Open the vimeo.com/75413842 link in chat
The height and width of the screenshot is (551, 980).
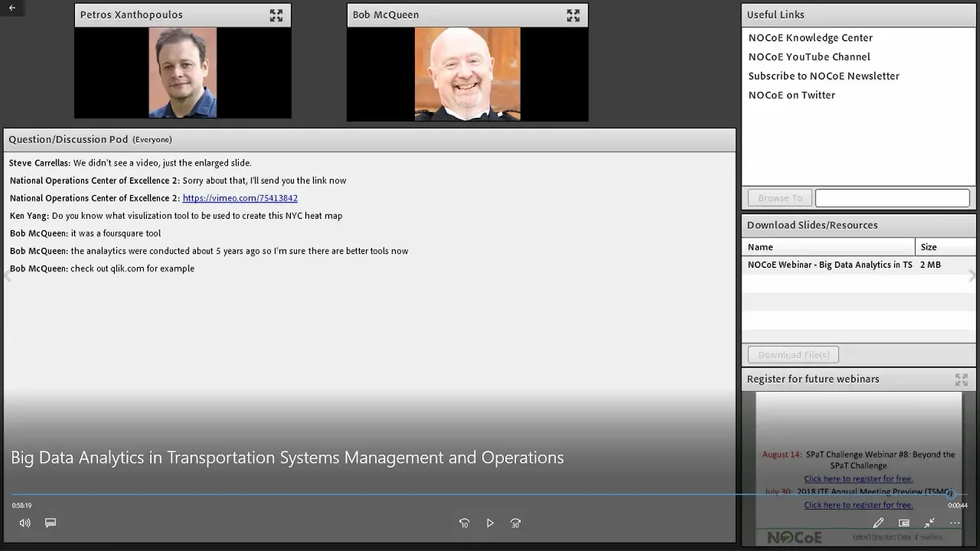coord(240,198)
